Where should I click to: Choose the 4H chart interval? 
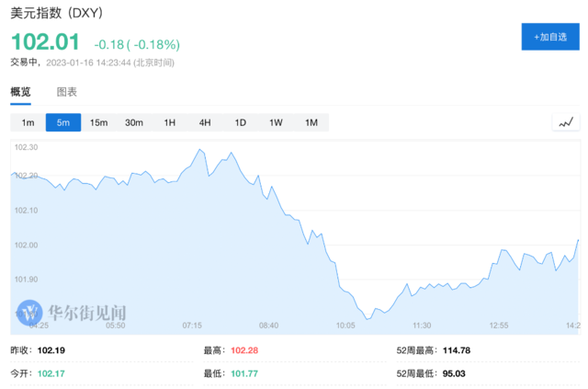[205, 123]
